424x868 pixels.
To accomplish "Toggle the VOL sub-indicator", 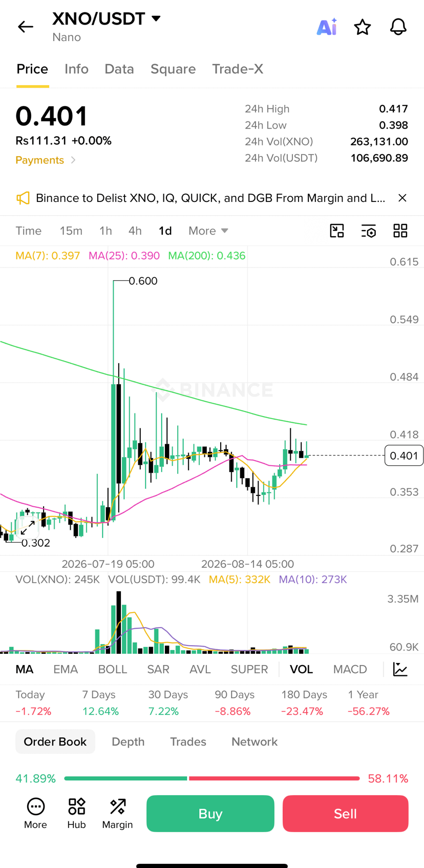I will pyautogui.click(x=301, y=669).
